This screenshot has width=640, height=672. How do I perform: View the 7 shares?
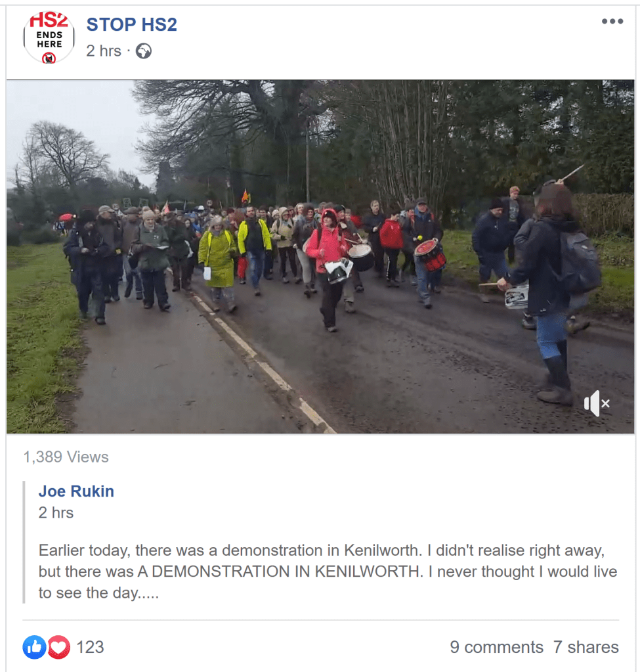point(586,647)
